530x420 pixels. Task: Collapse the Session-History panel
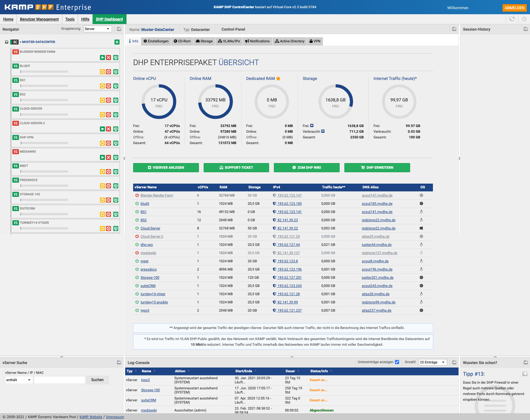tap(526, 29)
